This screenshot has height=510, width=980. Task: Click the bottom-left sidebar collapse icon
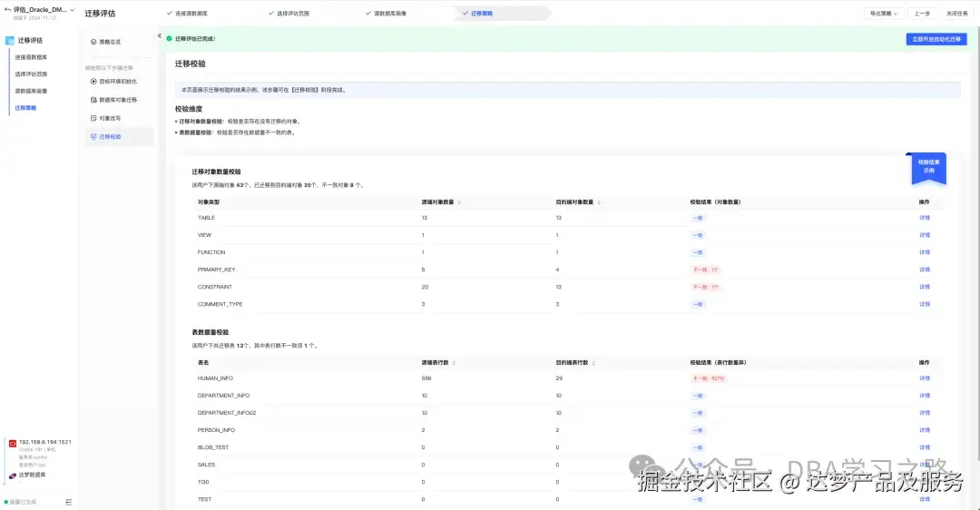(x=69, y=502)
